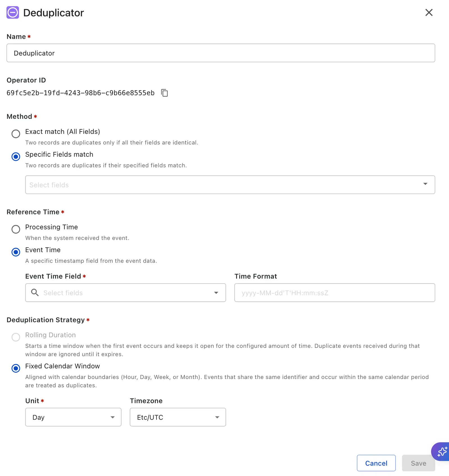Click 'When the system received the event.' text
449x476 pixels.
point(77,238)
